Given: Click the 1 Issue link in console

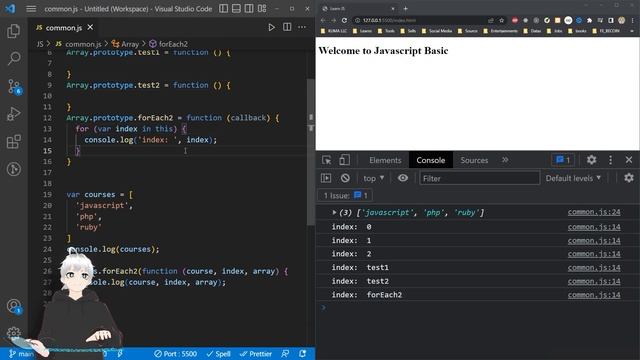Looking at the screenshot, I should click(x=345, y=196).
